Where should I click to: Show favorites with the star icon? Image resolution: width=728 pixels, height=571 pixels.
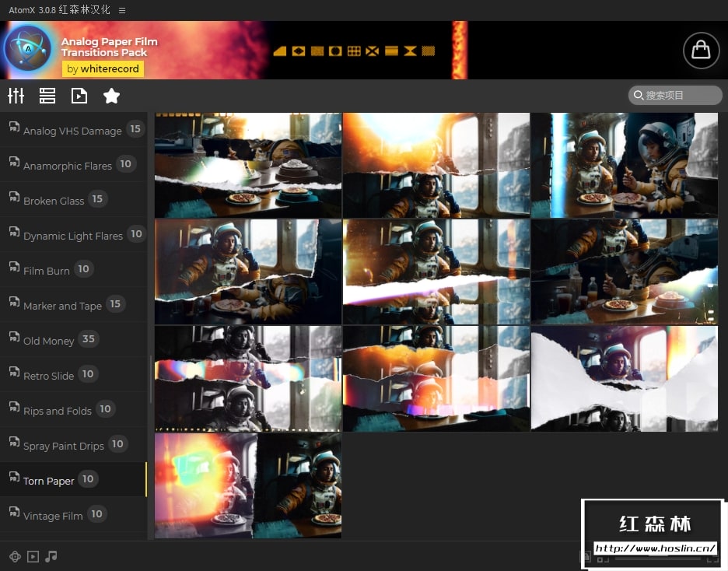[x=111, y=96]
